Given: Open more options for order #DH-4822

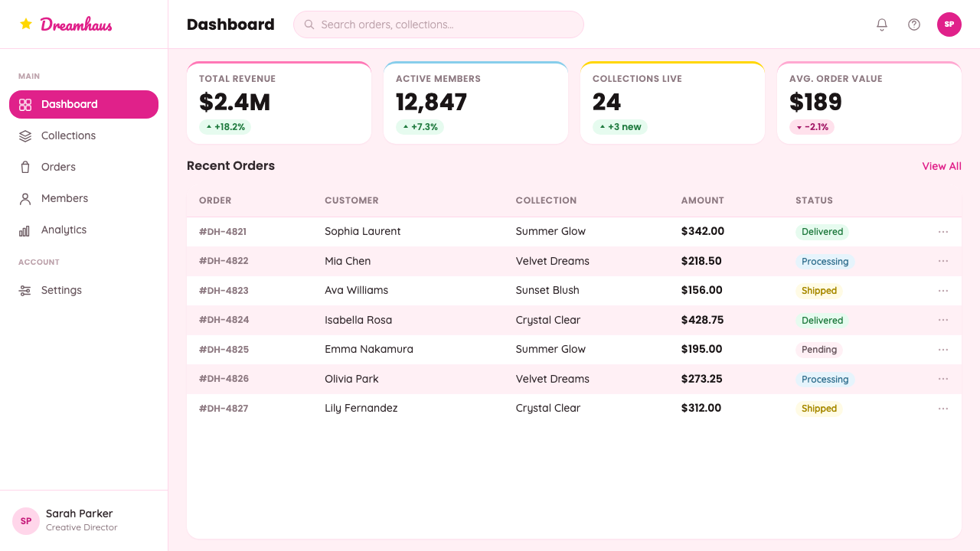Looking at the screenshot, I should (943, 261).
